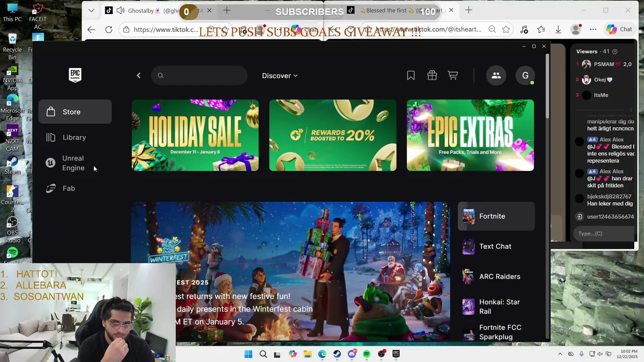
Task: Open the Rewards Boosted to 20% banner
Action: pyautogui.click(x=333, y=135)
